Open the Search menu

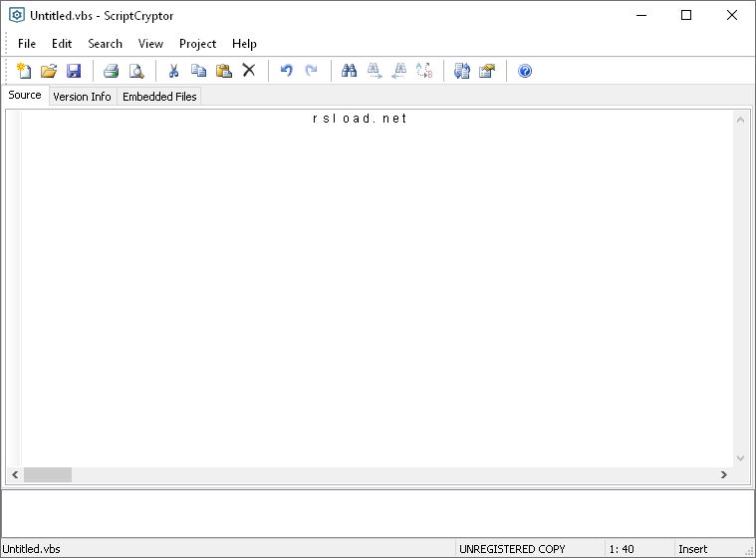coord(106,44)
